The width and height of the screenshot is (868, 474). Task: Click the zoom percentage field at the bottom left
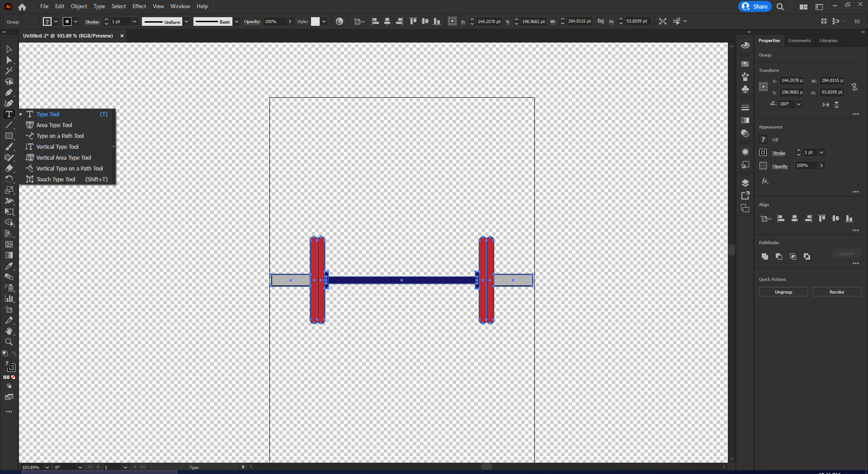tap(32, 468)
